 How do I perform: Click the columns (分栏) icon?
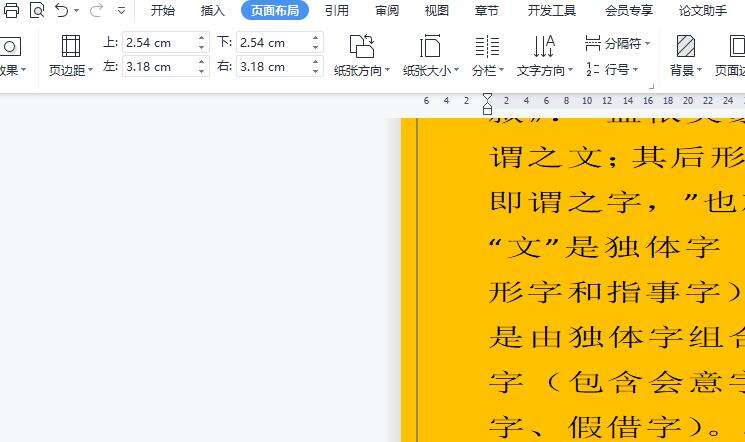(x=487, y=46)
